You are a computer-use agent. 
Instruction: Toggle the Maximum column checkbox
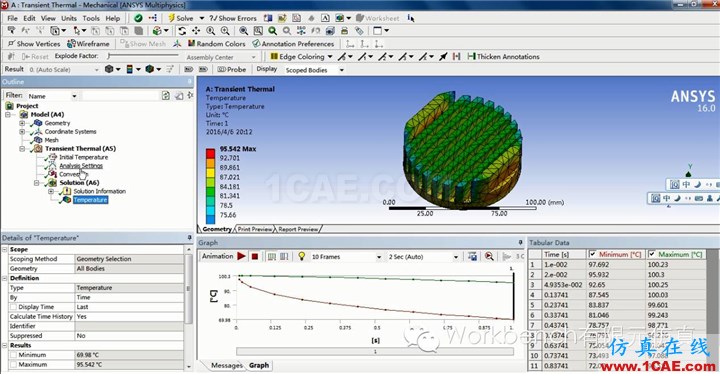point(652,254)
